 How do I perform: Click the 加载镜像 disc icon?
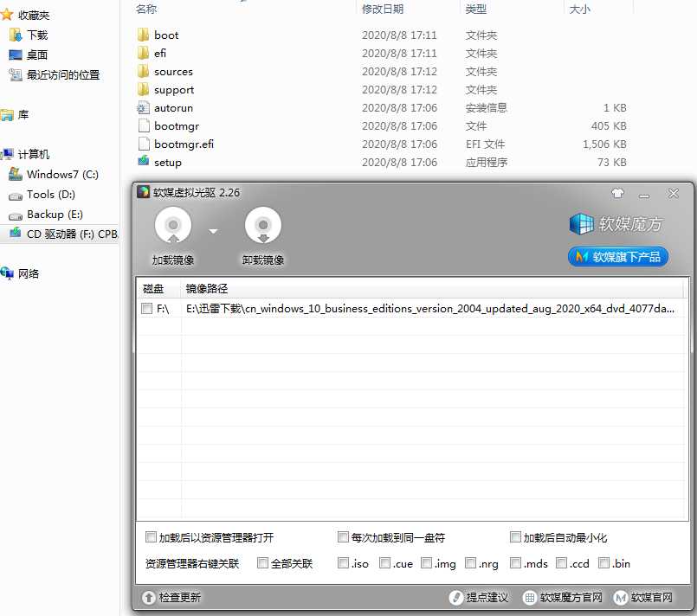click(x=173, y=225)
